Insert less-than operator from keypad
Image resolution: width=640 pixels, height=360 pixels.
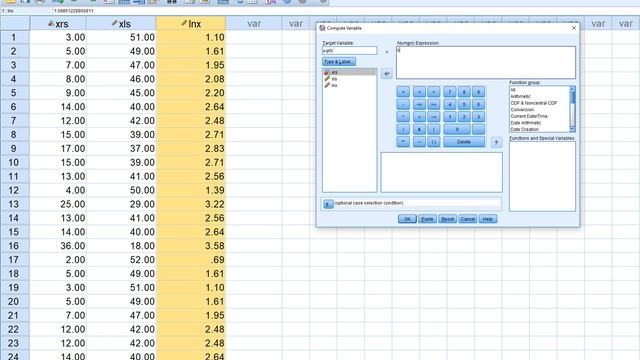point(419,92)
